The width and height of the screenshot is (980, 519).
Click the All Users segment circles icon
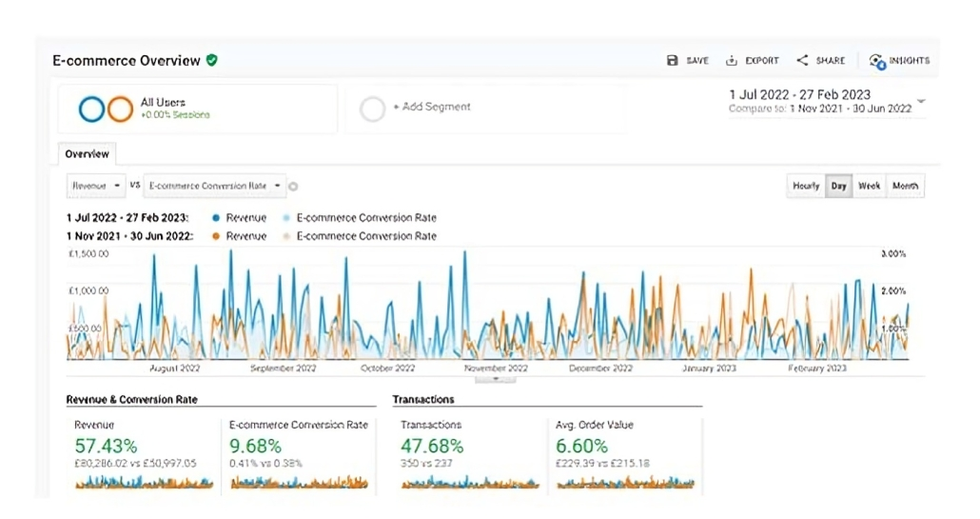click(106, 110)
